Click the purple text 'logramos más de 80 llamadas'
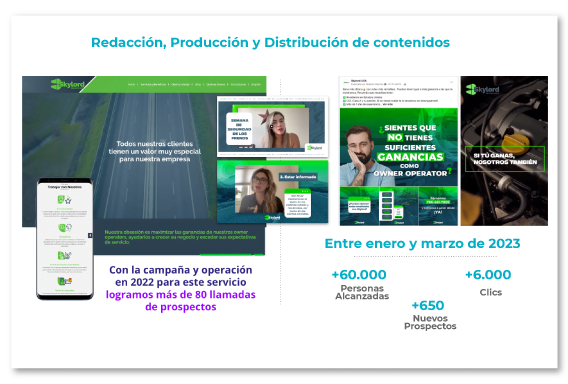The width and height of the screenshot is (568, 384). 180,295
